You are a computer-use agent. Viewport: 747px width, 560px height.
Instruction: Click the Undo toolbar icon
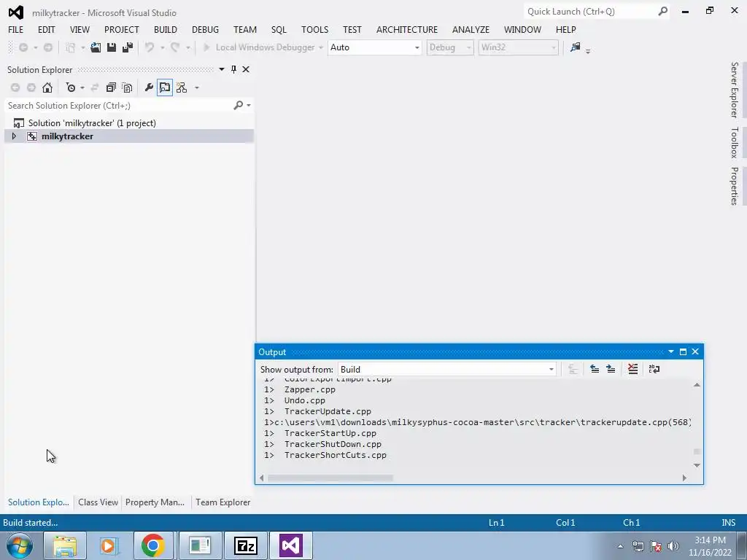(x=150, y=47)
